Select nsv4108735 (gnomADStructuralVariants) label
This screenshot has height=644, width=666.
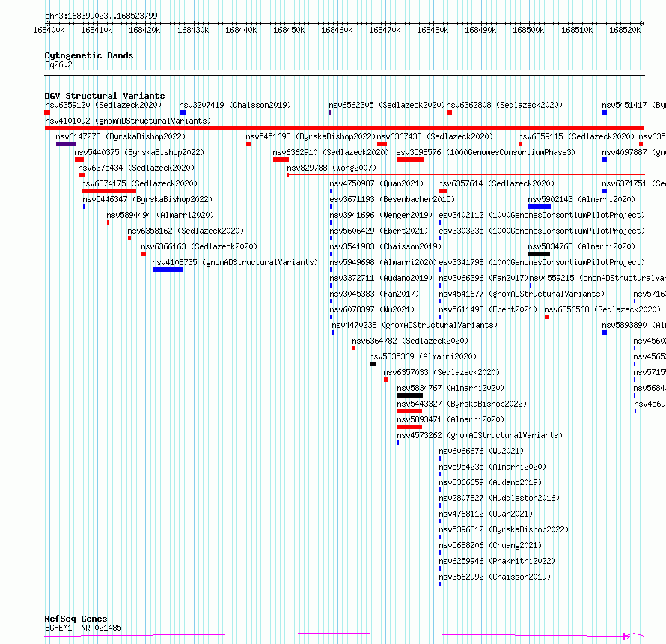tap(235, 262)
